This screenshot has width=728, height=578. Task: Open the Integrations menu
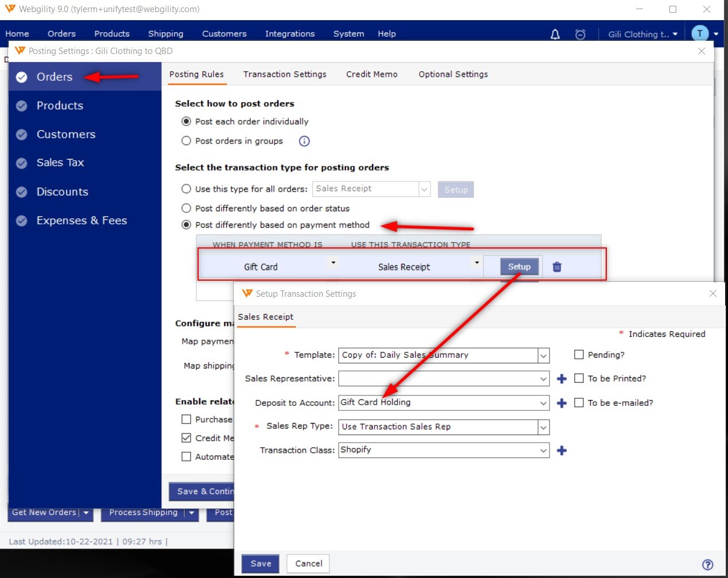coord(290,34)
